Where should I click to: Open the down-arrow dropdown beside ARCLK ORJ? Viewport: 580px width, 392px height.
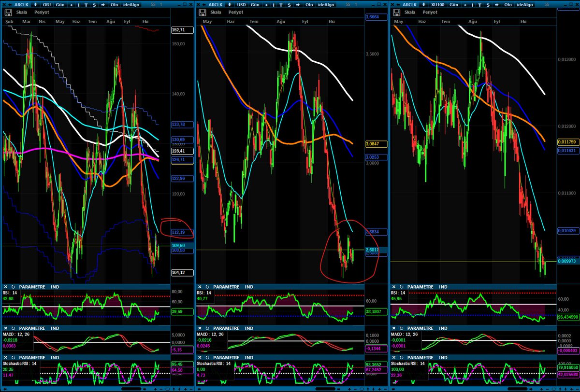pyautogui.click(x=35, y=5)
